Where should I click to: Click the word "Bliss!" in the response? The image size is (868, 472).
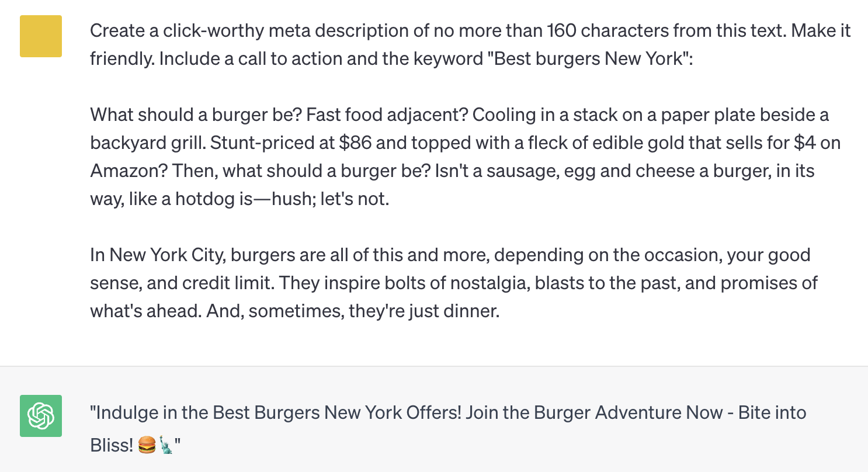(112, 446)
